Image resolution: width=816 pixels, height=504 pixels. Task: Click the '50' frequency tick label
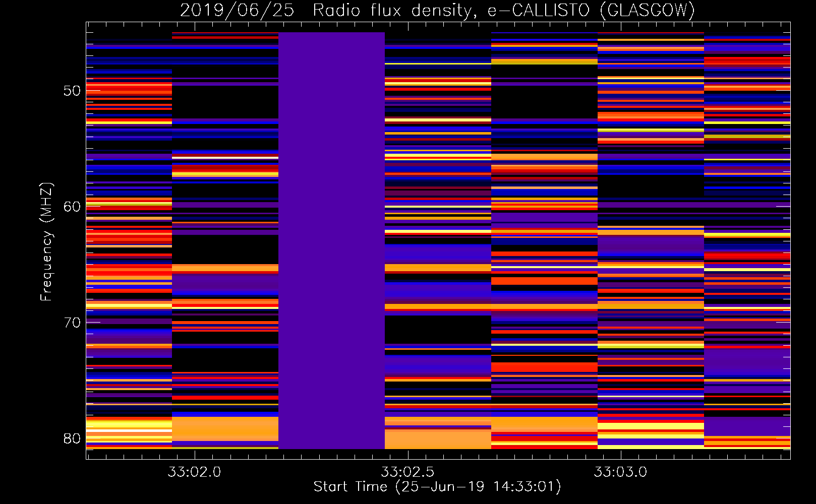[x=72, y=91]
